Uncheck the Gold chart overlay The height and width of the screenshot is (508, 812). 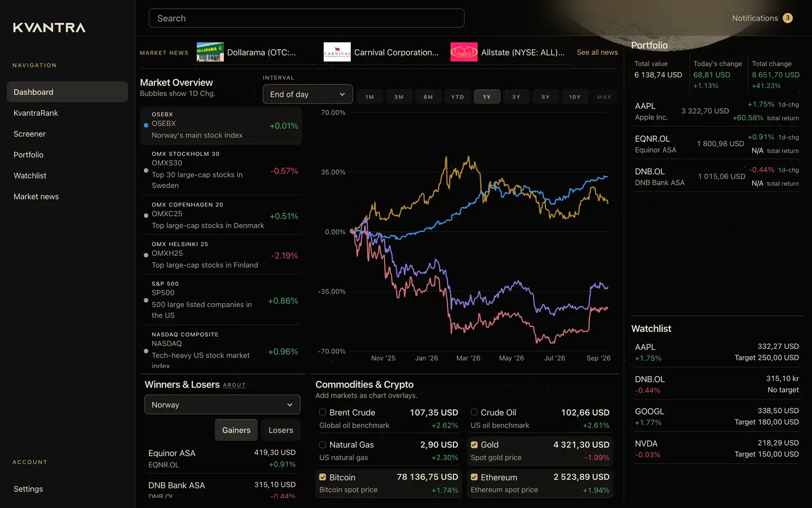[474, 445]
